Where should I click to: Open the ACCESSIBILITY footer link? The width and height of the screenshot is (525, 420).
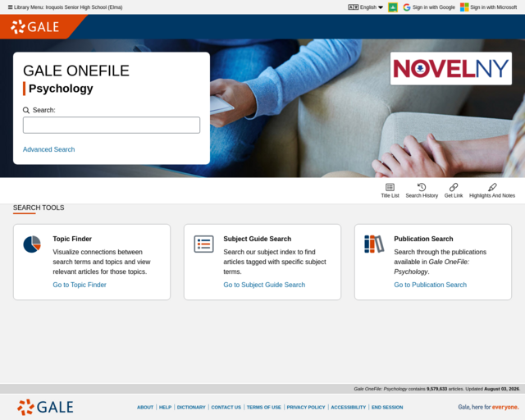pyautogui.click(x=349, y=407)
